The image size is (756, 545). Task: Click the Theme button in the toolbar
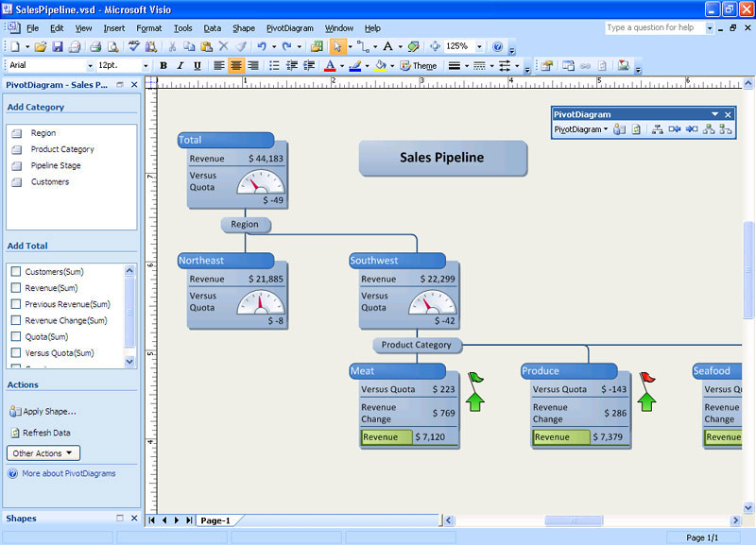tap(419, 66)
